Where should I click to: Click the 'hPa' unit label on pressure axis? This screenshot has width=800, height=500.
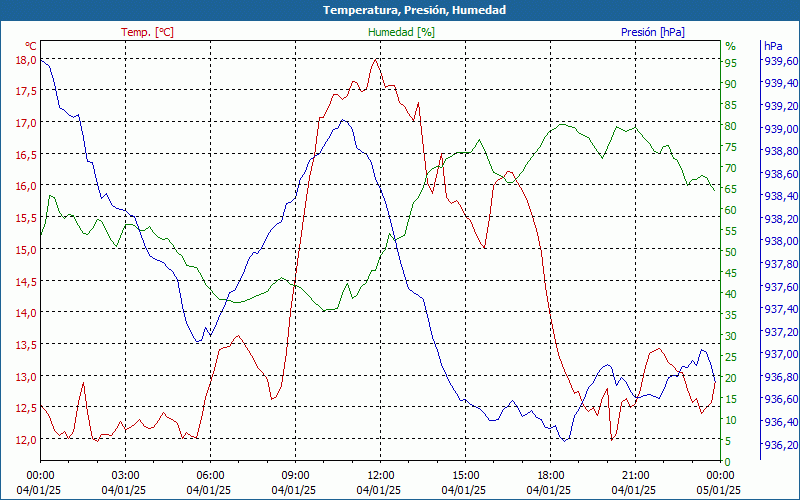(x=773, y=46)
